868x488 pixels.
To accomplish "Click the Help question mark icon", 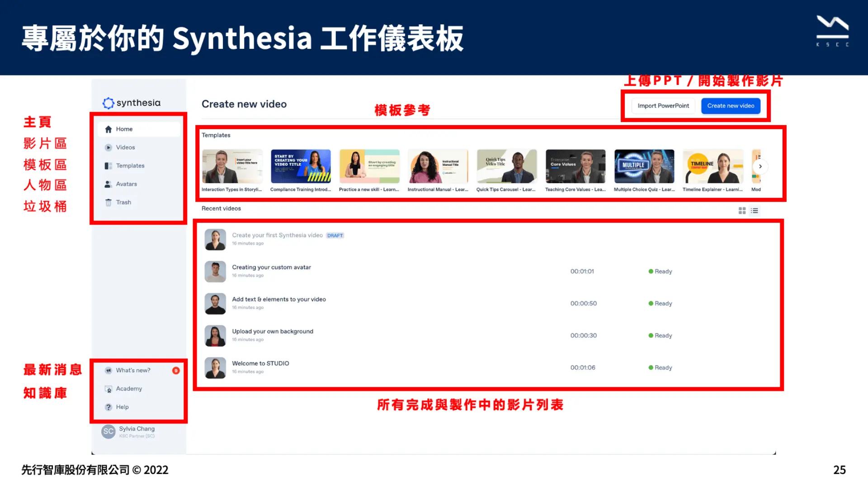I will coord(108,407).
